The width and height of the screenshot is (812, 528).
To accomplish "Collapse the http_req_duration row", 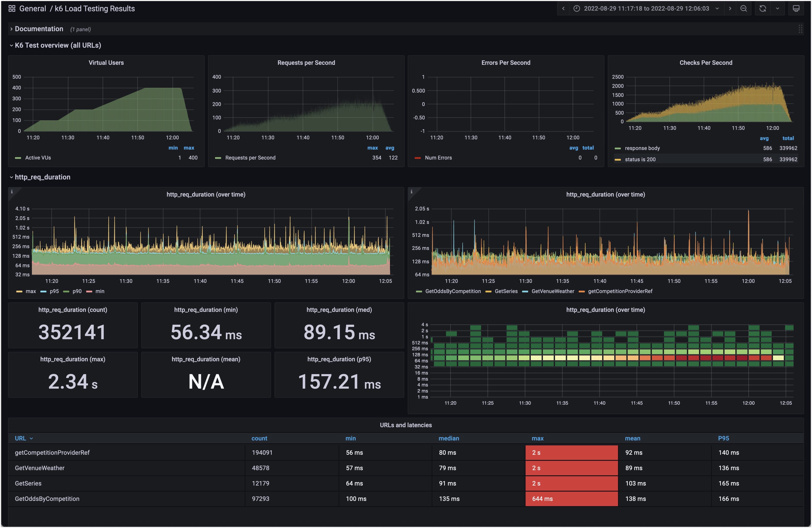I will tap(42, 177).
